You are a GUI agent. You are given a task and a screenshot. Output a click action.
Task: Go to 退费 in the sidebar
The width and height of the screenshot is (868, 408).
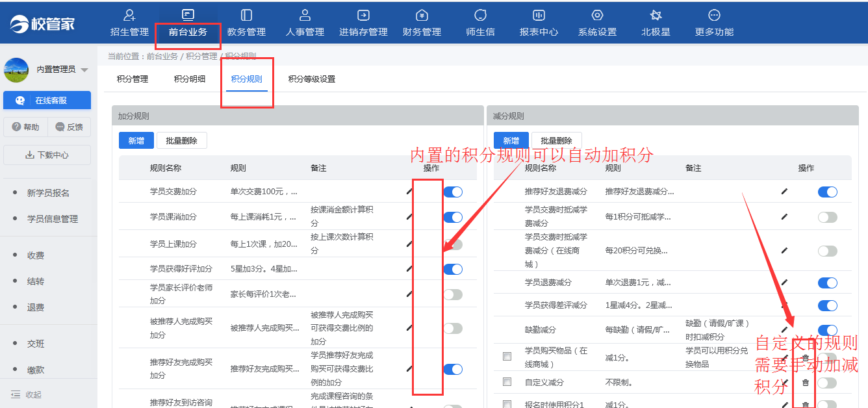click(36, 307)
